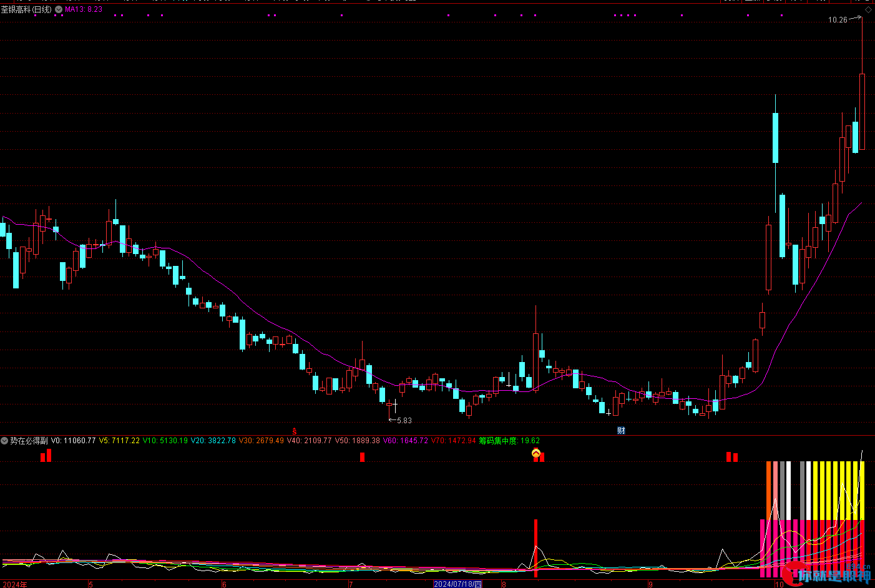Click the red S marker below the chart
The width and height of the screenshot is (875, 588).
[x=295, y=431]
